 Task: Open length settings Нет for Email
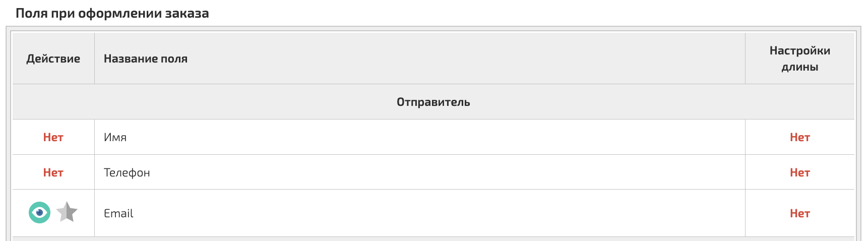(799, 213)
